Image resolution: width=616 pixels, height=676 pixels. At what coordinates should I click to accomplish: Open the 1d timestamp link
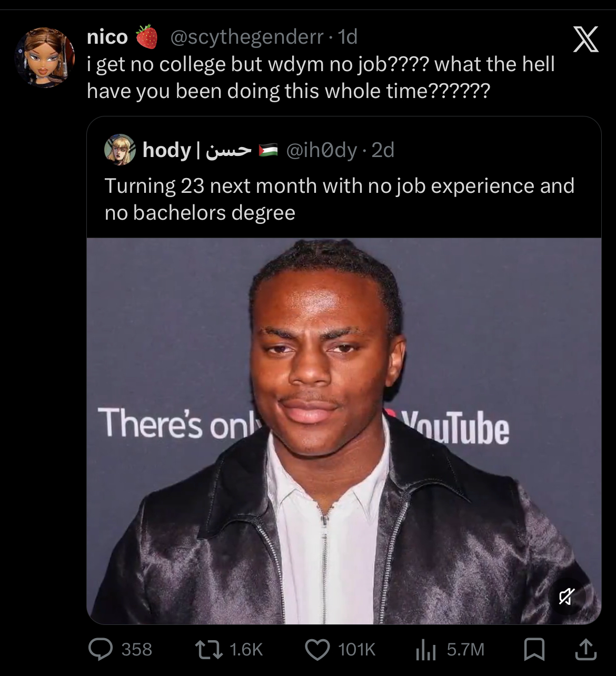(x=347, y=37)
